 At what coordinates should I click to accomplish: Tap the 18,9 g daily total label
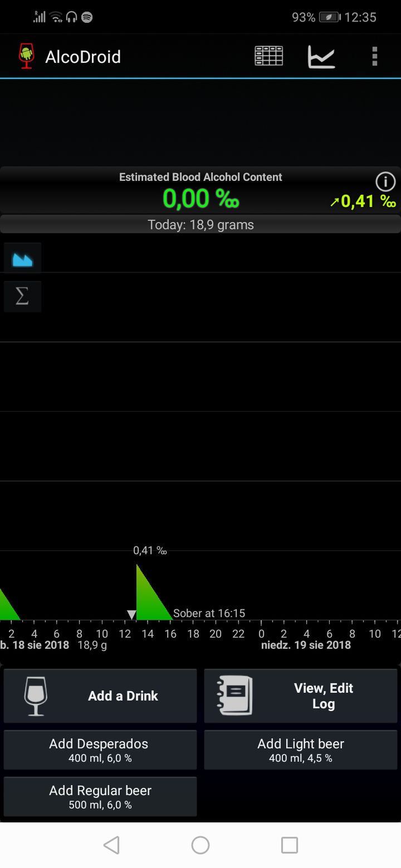92,645
